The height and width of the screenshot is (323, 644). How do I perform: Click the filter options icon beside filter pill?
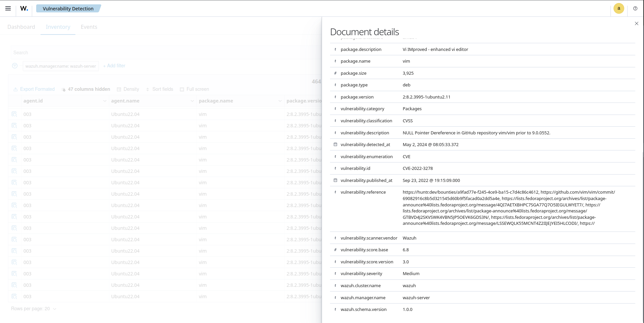click(15, 66)
